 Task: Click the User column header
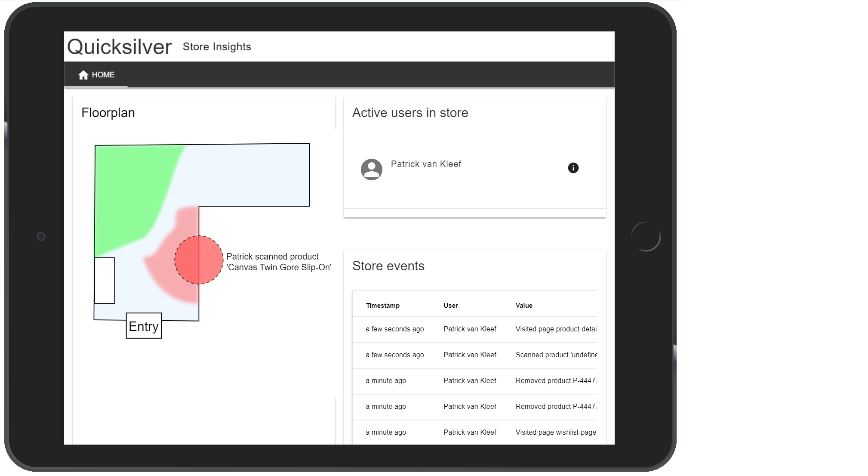pos(451,306)
